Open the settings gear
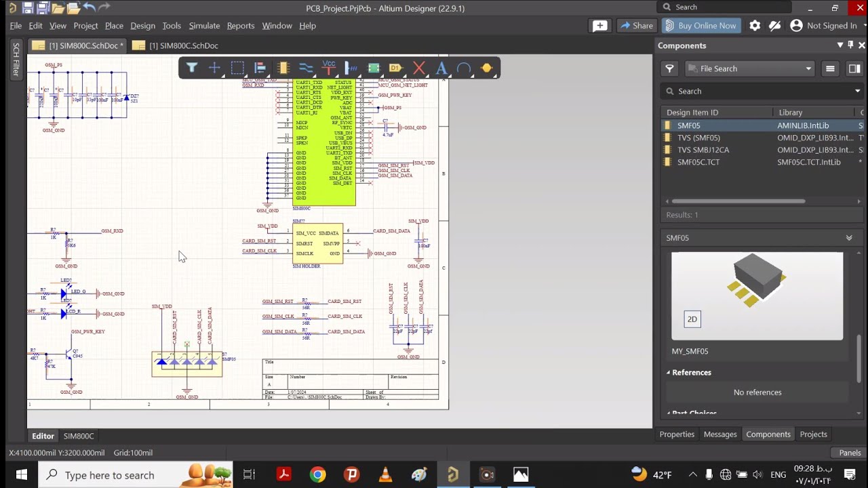The height and width of the screenshot is (488, 868). (x=755, y=26)
